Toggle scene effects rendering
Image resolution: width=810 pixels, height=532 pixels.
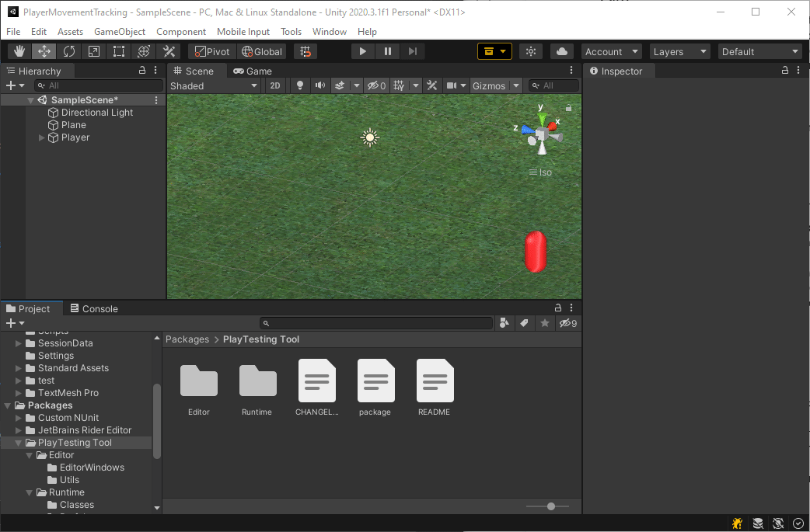[340, 85]
